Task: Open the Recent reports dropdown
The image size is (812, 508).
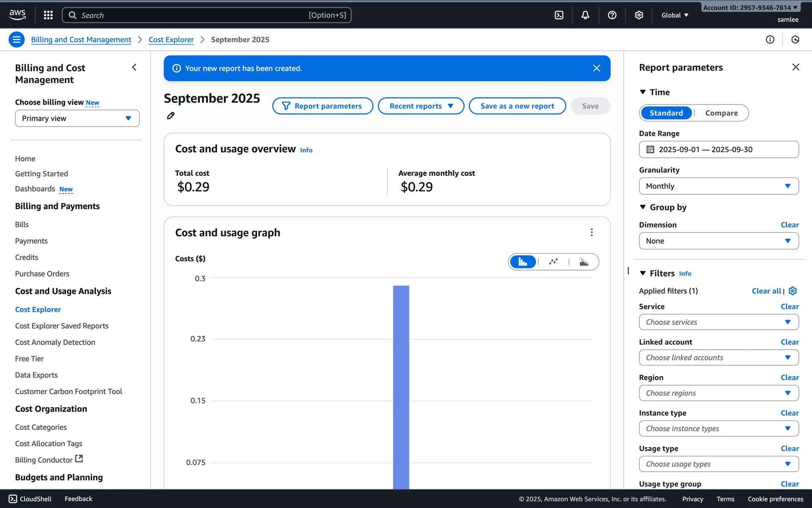Action: 421,106
